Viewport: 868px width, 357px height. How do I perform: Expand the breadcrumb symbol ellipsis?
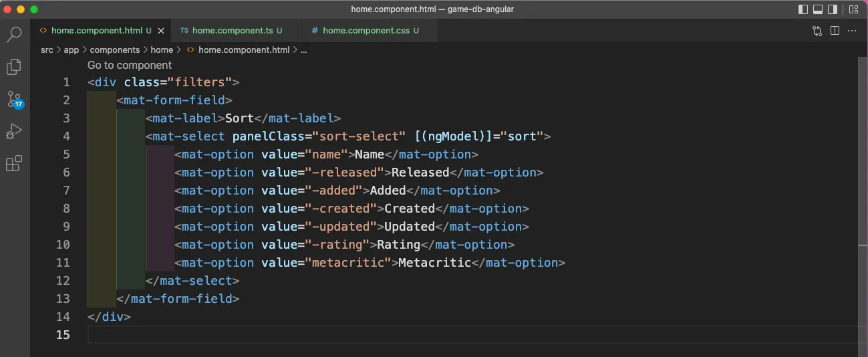click(304, 50)
